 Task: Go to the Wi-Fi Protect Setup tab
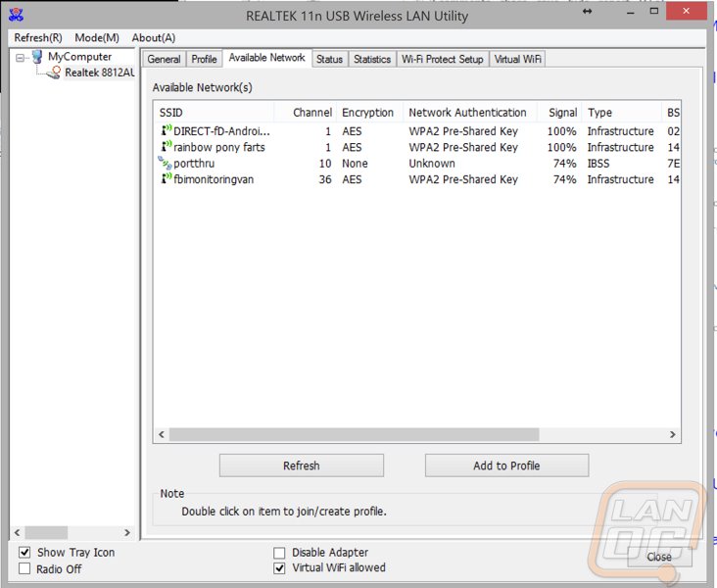point(442,59)
